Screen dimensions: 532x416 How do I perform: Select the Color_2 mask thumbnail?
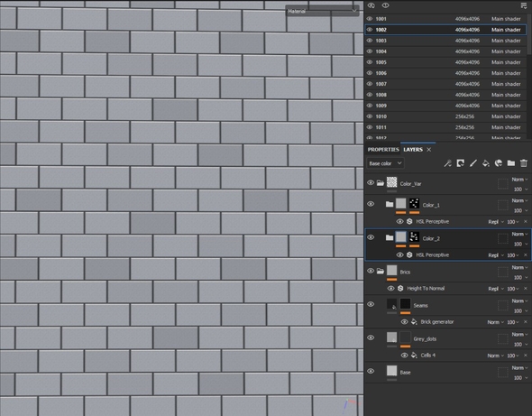[x=414, y=237]
